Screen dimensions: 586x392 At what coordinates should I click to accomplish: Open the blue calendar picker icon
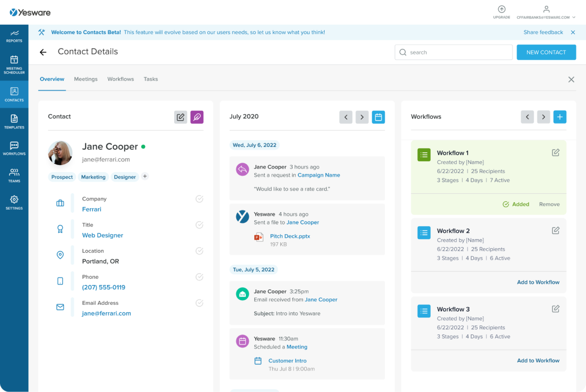(x=378, y=117)
